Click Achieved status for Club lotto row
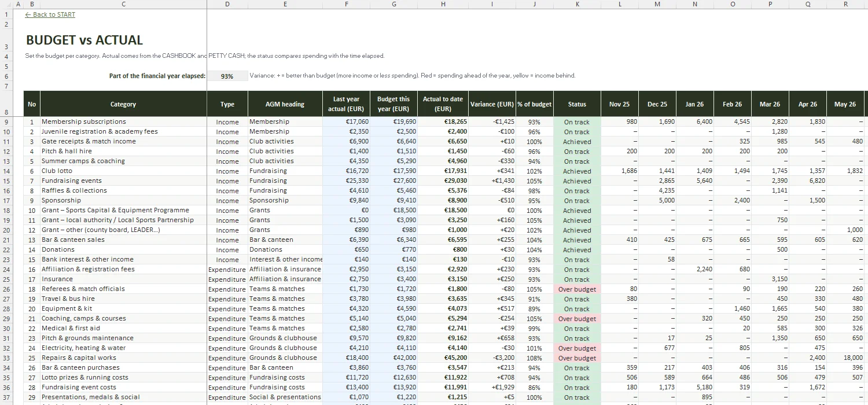Screen dimensions: 868x405 coord(577,171)
